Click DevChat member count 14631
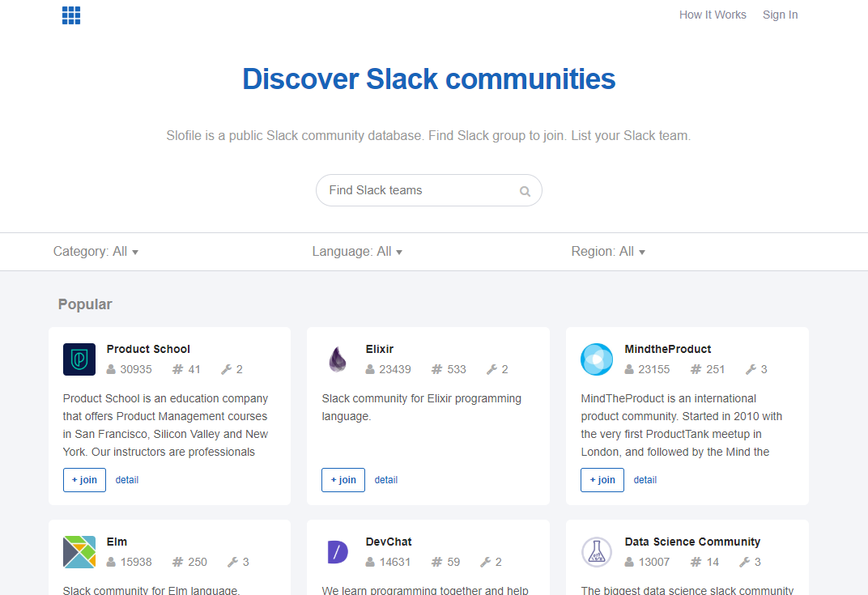 (x=395, y=562)
